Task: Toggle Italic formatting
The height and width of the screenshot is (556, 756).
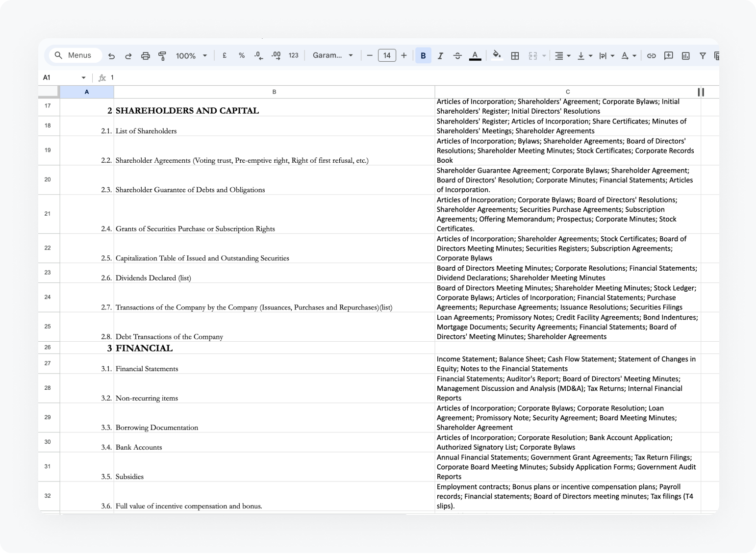Action: click(x=440, y=56)
